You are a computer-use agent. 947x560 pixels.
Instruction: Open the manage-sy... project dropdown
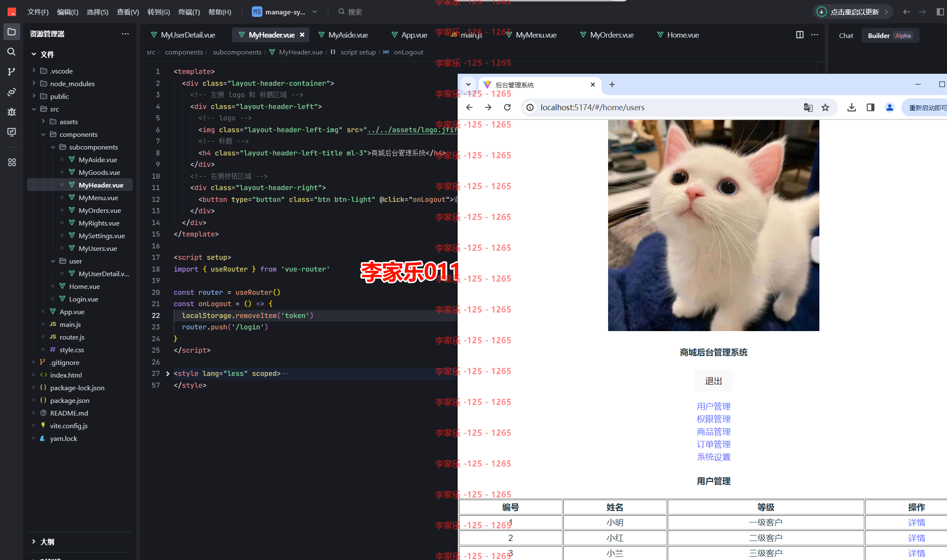[x=285, y=12]
